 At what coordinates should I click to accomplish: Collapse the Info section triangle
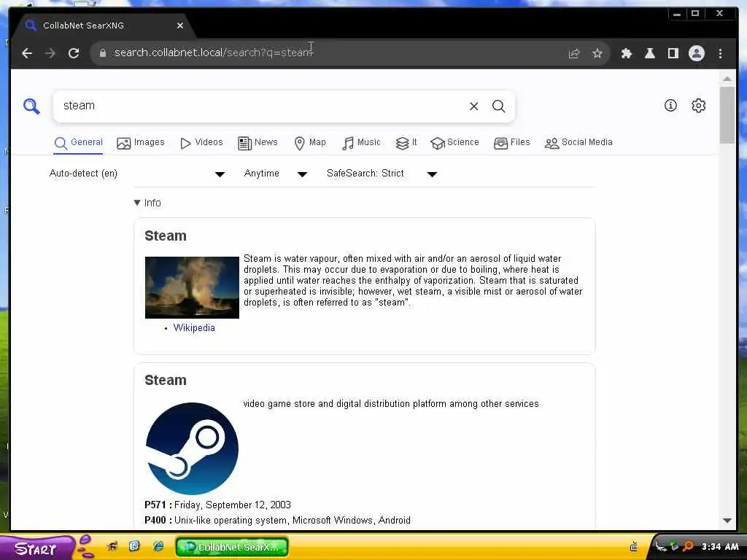coord(137,203)
